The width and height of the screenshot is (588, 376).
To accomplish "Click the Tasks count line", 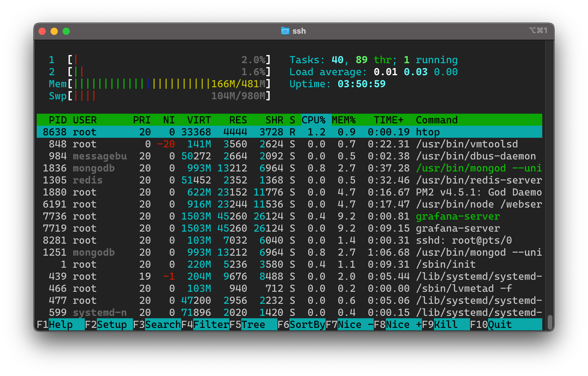I will [x=373, y=60].
